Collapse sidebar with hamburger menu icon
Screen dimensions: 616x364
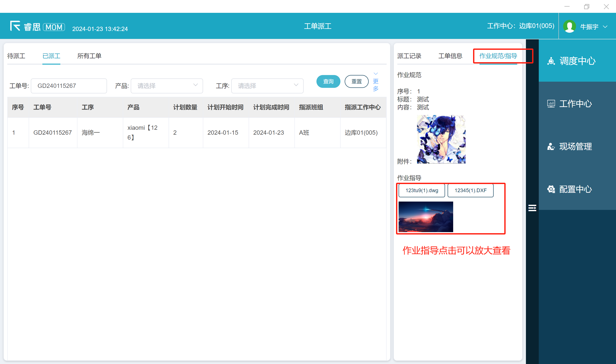pyautogui.click(x=532, y=208)
